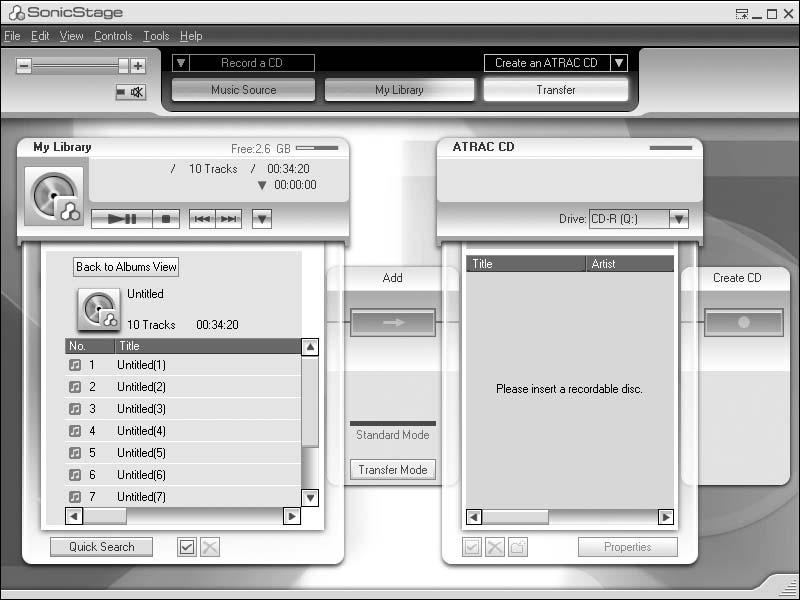Click the Title column header in My Library
This screenshot has height=600, width=800.
click(x=208, y=346)
